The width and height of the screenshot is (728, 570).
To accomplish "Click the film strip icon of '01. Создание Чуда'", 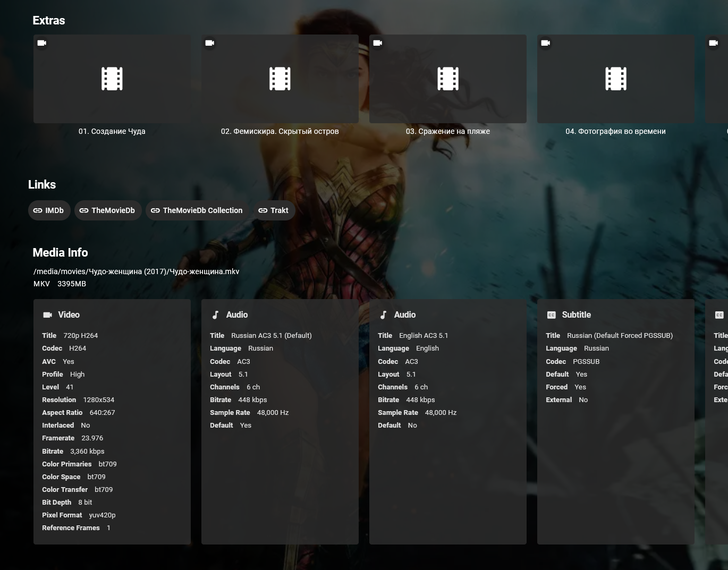I will [x=112, y=79].
